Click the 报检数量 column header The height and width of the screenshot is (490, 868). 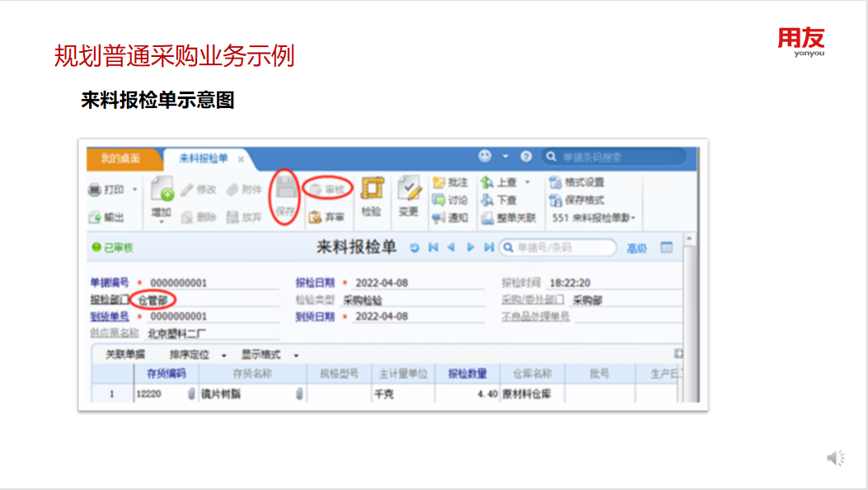coord(467,374)
